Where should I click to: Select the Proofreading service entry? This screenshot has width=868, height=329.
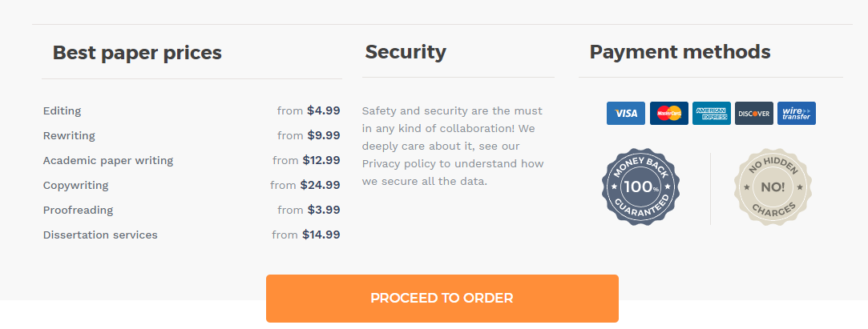click(192, 210)
